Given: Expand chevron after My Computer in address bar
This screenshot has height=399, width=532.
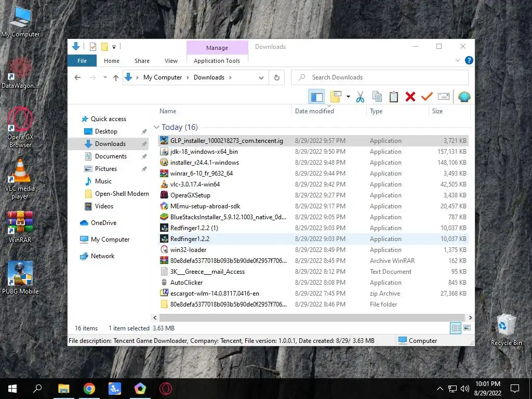Looking at the screenshot, I should point(188,78).
